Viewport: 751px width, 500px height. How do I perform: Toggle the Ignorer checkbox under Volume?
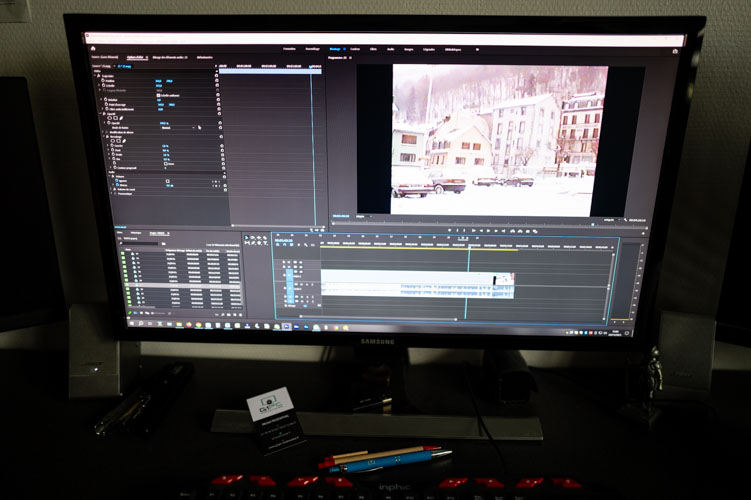click(x=168, y=181)
